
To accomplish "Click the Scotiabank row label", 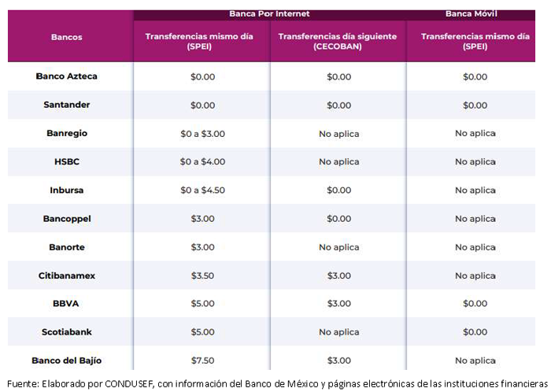I will 66,332.
